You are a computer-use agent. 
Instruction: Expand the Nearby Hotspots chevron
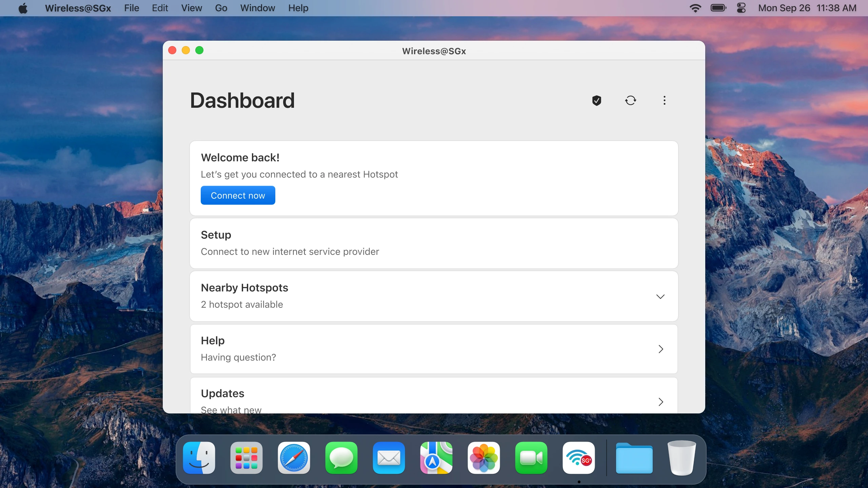pyautogui.click(x=660, y=297)
